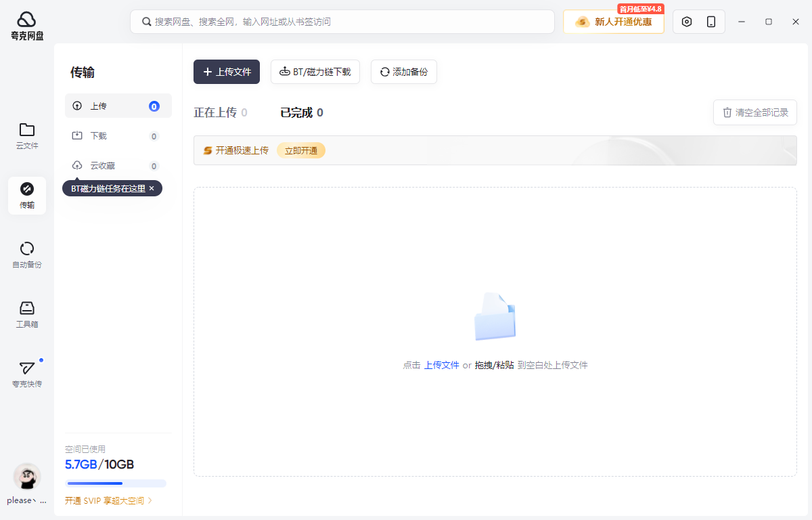Image resolution: width=812 pixels, height=520 pixels.
Task: Click the 开通 SVIP 享超大空间 link
Action: click(109, 501)
